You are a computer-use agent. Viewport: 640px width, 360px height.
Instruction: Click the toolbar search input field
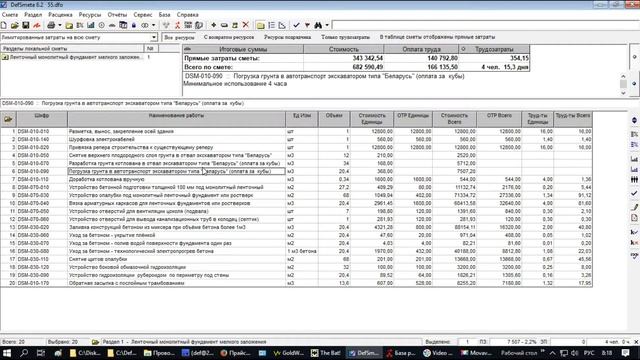coord(485,25)
